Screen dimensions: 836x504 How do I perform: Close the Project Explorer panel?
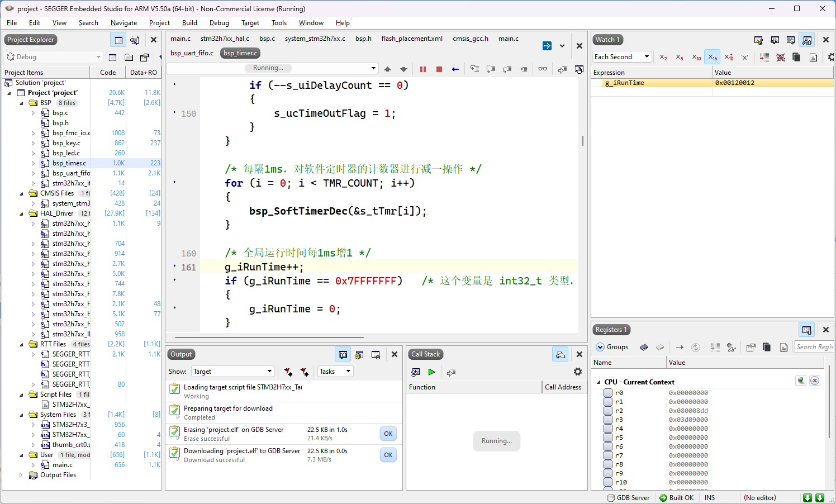[154, 40]
